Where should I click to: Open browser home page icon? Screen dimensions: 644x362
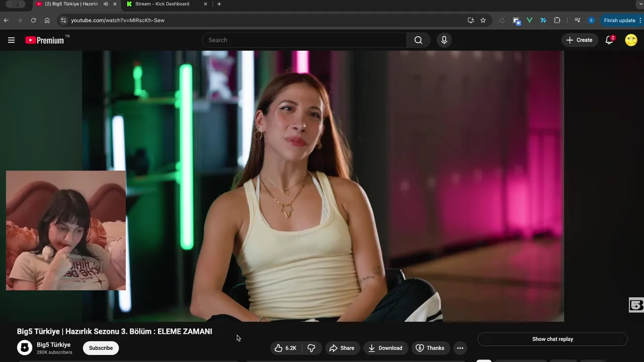click(47, 20)
